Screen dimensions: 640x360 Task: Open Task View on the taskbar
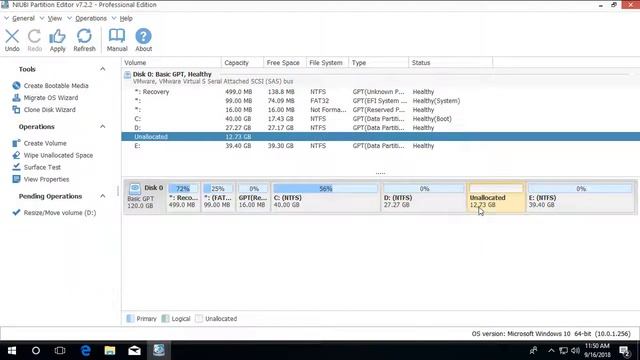tap(60, 351)
